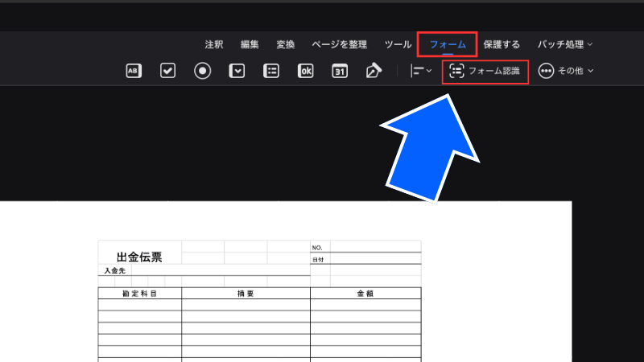Click the 勘定科目 column header

click(139, 294)
